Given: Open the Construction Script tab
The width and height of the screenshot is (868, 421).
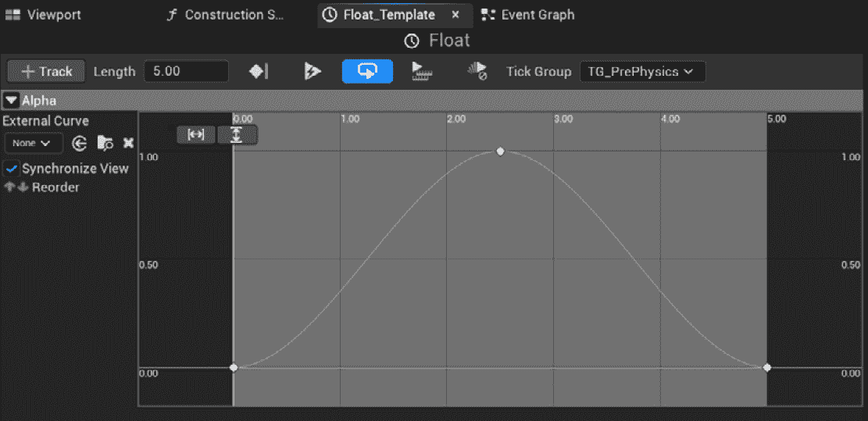Looking at the screenshot, I should coord(226,15).
